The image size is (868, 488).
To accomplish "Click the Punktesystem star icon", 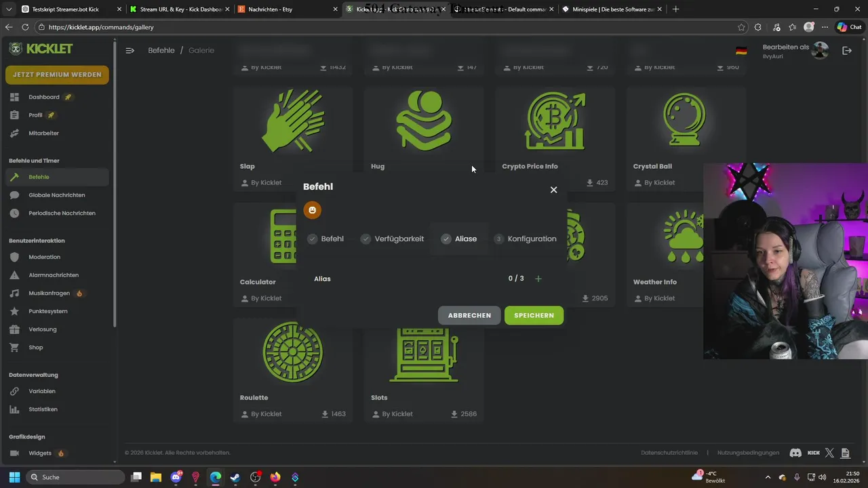I will (14, 311).
